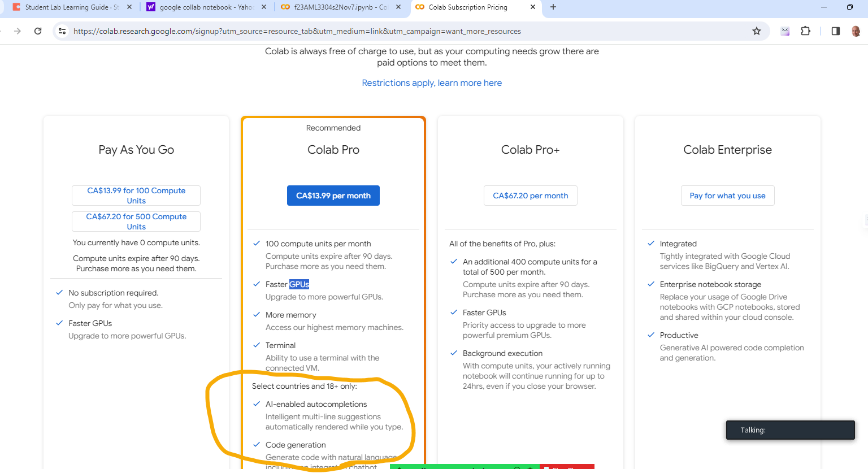Screen dimensions: 868x473
Task: Click the Integrated feature in Enterprise
Action: 678,244
